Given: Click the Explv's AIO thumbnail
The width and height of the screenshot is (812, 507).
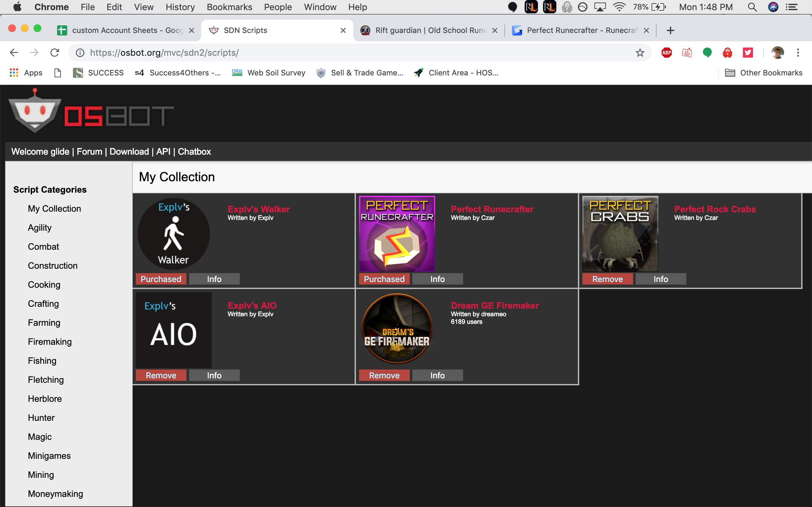Looking at the screenshot, I should [174, 330].
